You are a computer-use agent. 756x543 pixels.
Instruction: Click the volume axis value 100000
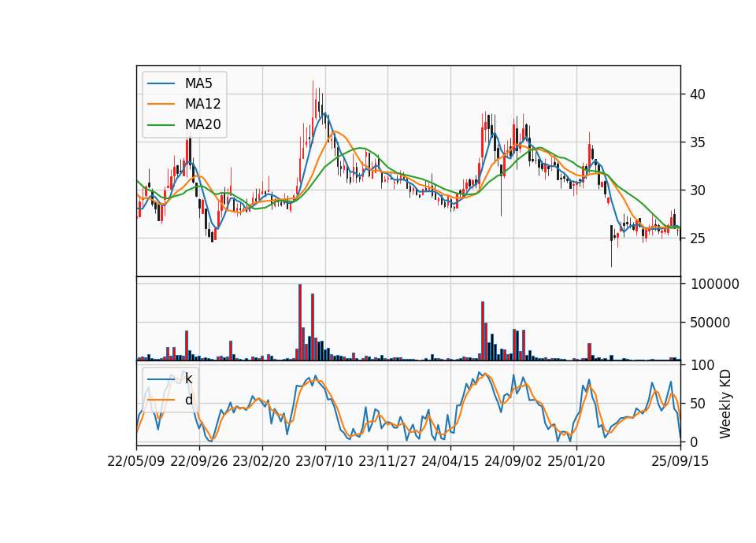pyautogui.click(x=714, y=284)
